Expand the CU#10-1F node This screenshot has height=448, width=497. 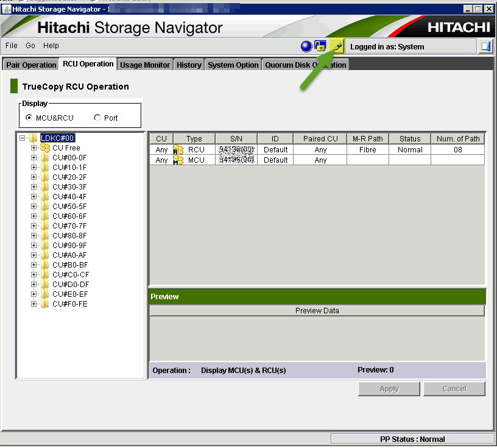(33, 167)
